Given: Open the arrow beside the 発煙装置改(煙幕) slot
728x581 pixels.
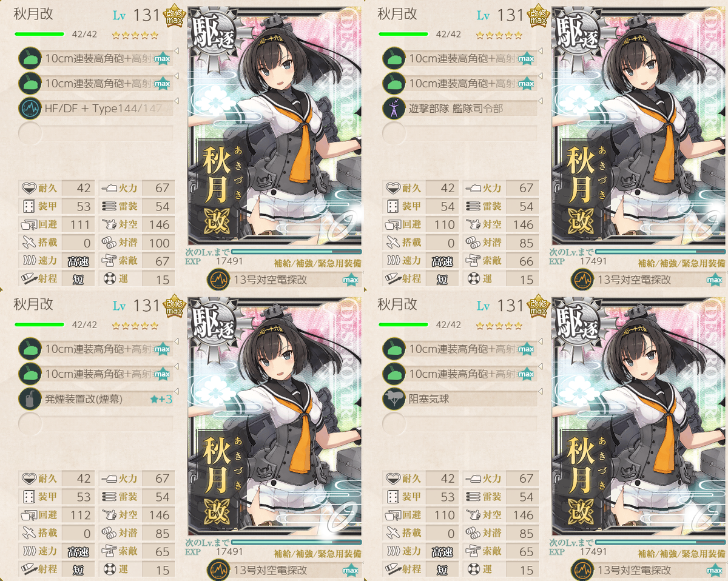Looking at the screenshot, I should click(176, 392).
